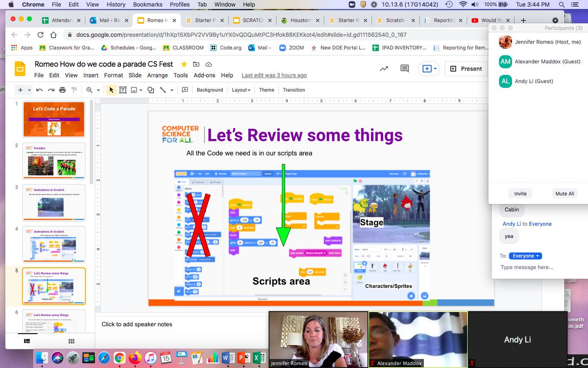Open the Layout dropdown

(241, 90)
